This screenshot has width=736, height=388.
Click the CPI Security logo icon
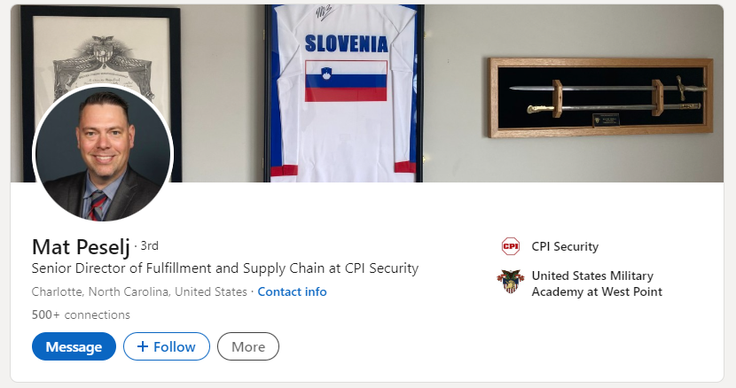pyautogui.click(x=510, y=246)
